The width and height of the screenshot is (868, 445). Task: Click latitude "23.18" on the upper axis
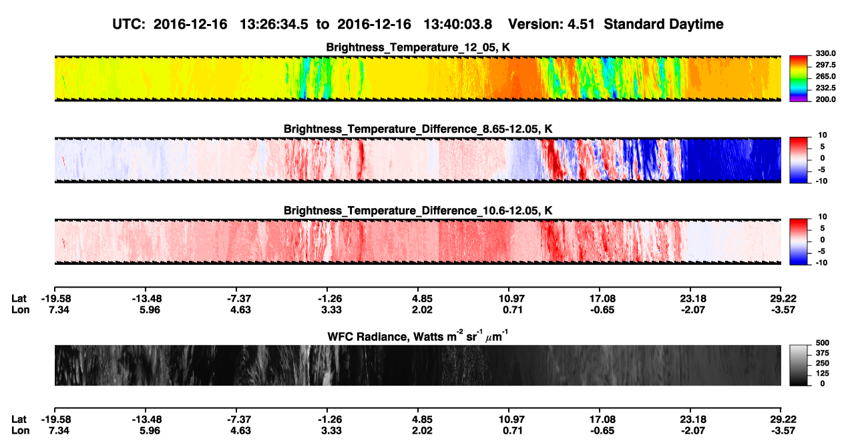click(x=690, y=299)
